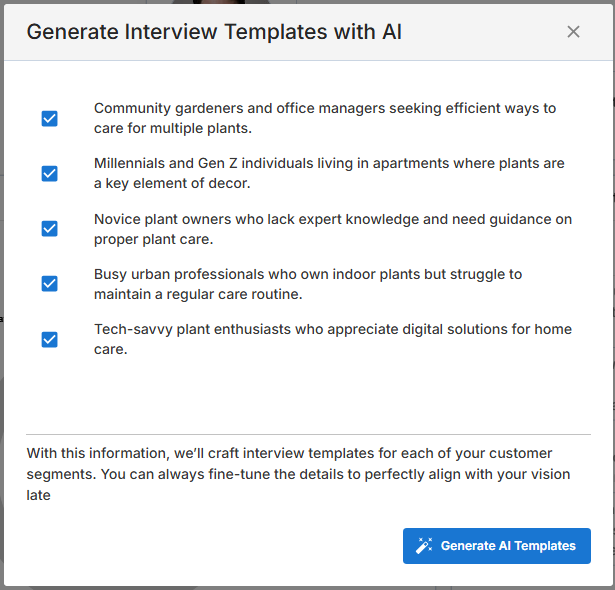Viewport: 615px width, 590px height.
Task: Click empty footer space left of Generate button
Action: click(x=200, y=546)
